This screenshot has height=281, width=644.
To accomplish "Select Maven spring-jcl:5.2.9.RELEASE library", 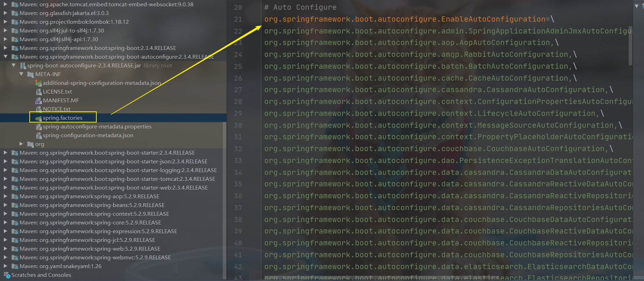I will [87, 240].
